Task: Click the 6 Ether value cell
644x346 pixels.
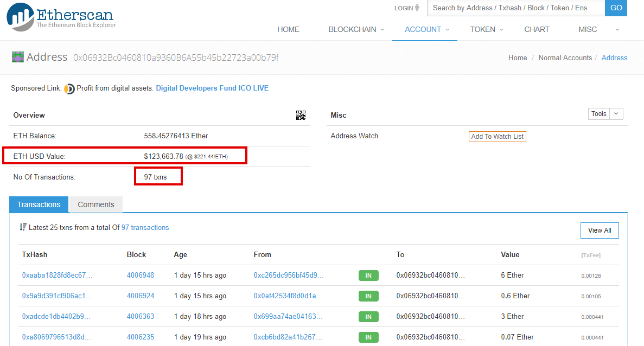Action: pos(512,275)
